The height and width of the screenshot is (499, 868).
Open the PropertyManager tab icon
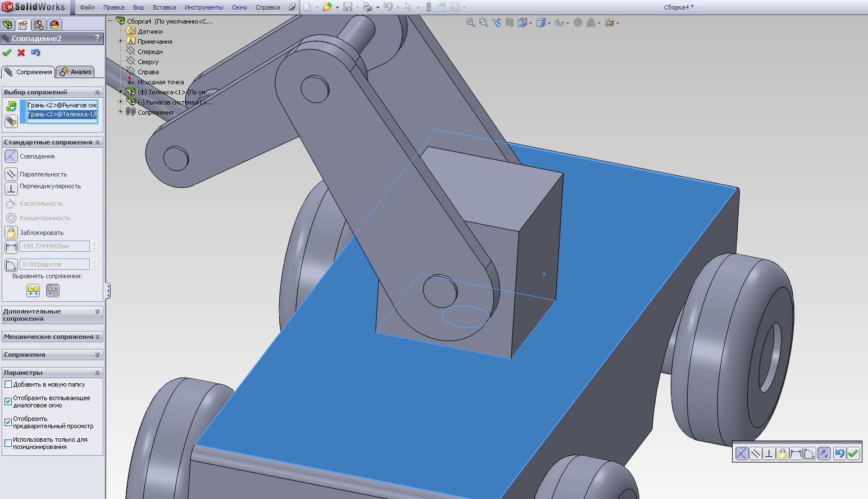point(23,25)
